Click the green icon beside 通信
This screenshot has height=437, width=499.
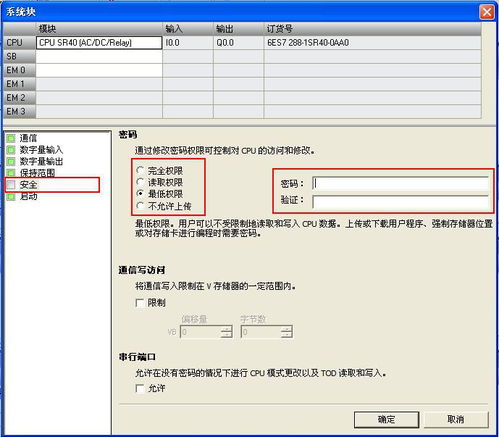click(11, 138)
